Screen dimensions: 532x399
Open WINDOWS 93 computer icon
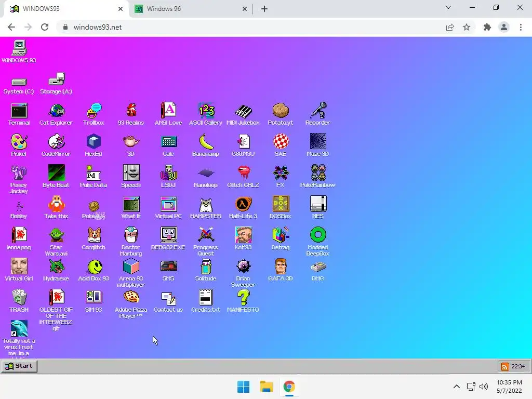[x=19, y=51]
